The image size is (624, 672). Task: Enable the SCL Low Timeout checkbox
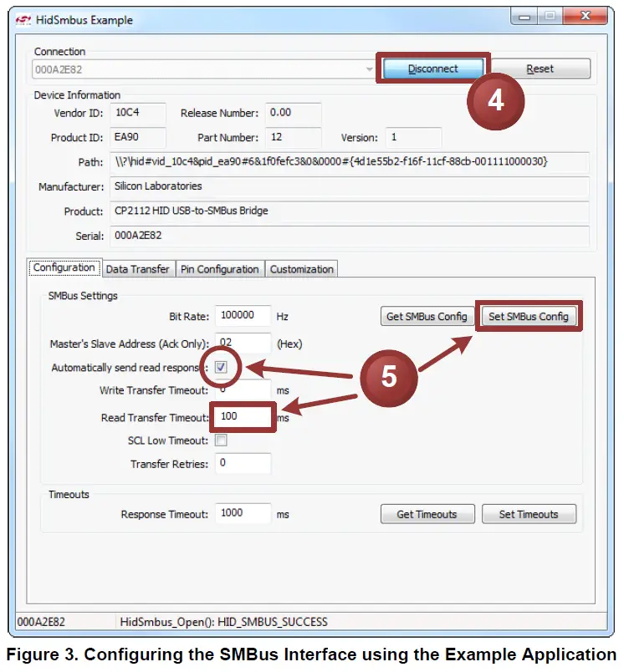point(221,440)
